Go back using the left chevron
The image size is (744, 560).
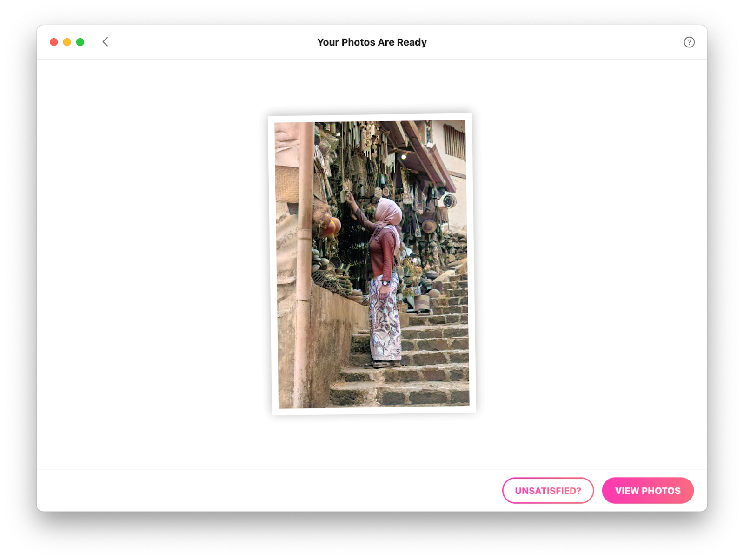click(106, 42)
